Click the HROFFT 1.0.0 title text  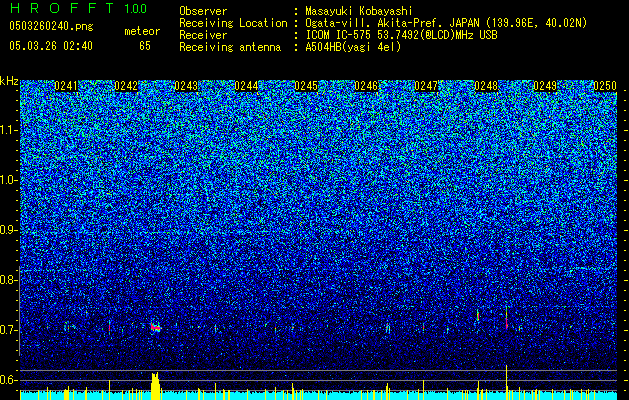pyautogui.click(x=78, y=8)
